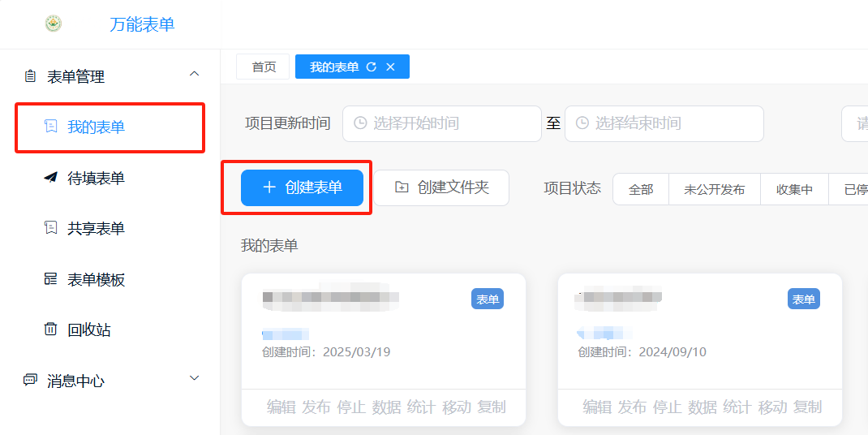Select 未公开发布 project status filter
Image resolution: width=868 pixels, height=435 pixels.
click(x=714, y=190)
